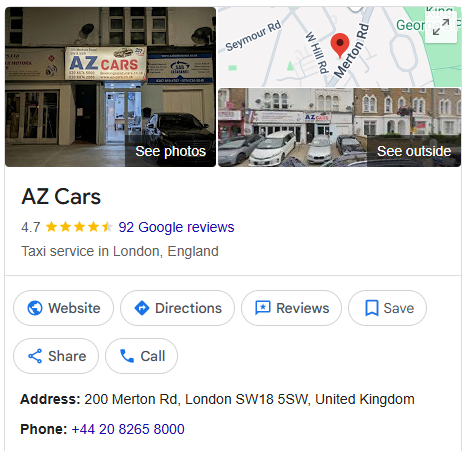Open the Reviews button
The image size is (467, 451).
pos(291,308)
